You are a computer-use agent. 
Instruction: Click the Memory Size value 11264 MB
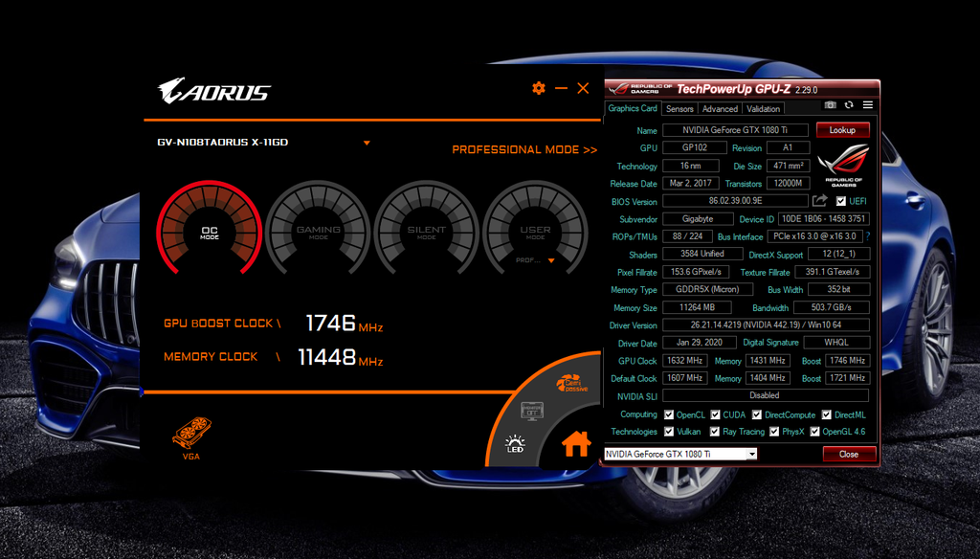tap(697, 307)
